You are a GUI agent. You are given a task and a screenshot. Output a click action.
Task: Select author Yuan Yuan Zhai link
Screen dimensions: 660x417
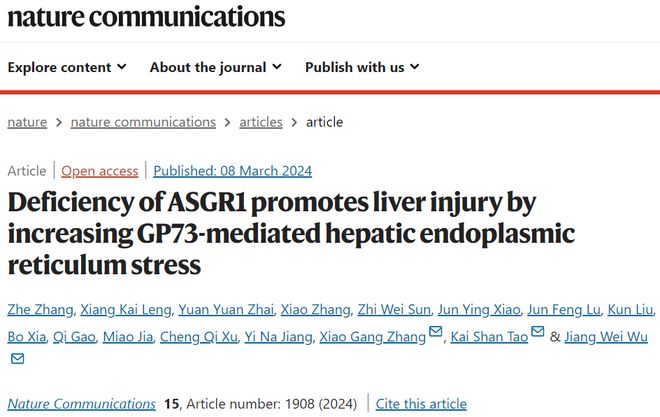226,310
